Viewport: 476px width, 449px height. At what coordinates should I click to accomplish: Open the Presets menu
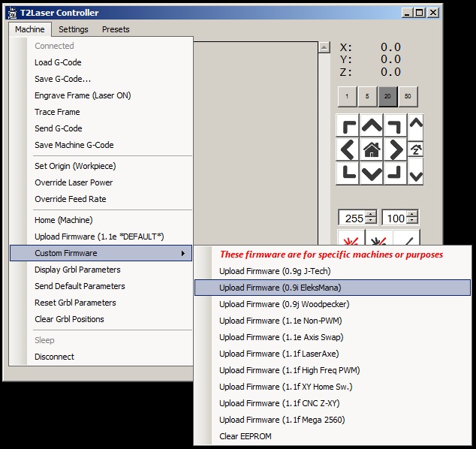pos(116,29)
